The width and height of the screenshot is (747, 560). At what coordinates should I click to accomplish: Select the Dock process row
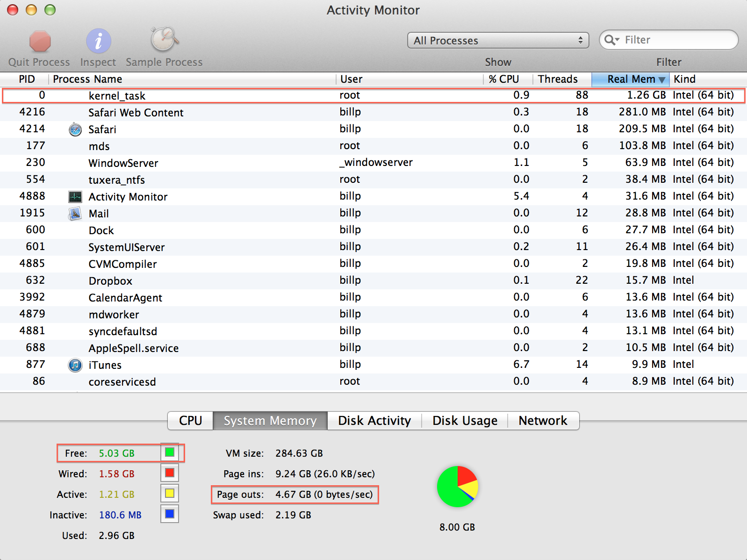pyautogui.click(x=373, y=230)
